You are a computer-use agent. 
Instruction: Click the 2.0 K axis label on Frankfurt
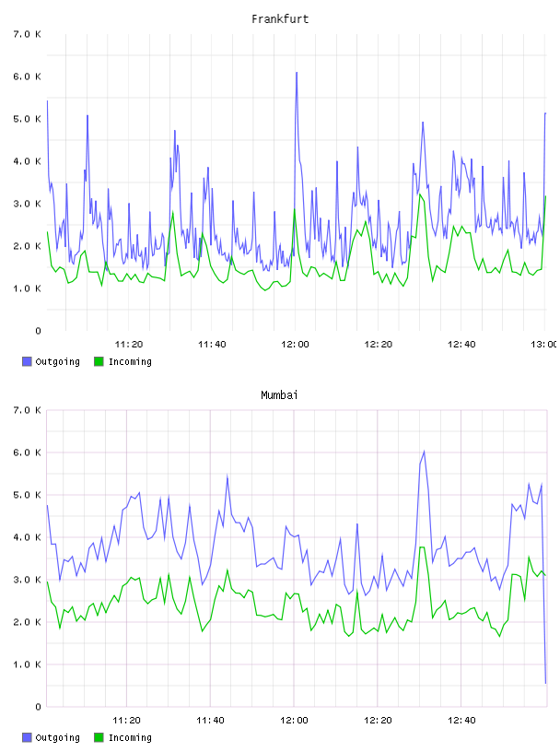pos(27,246)
